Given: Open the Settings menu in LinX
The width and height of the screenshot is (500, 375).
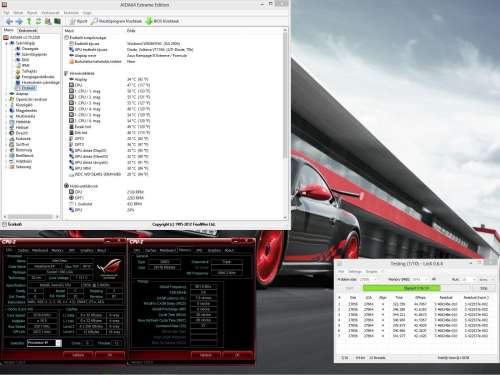Looking at the screenshot, I should [355, 272].
